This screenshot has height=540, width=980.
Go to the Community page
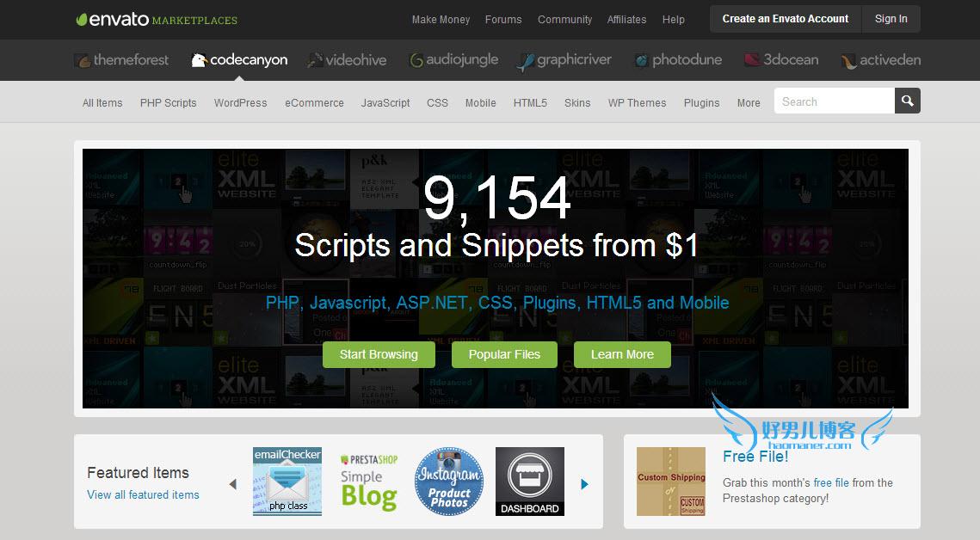click(564, 20)
